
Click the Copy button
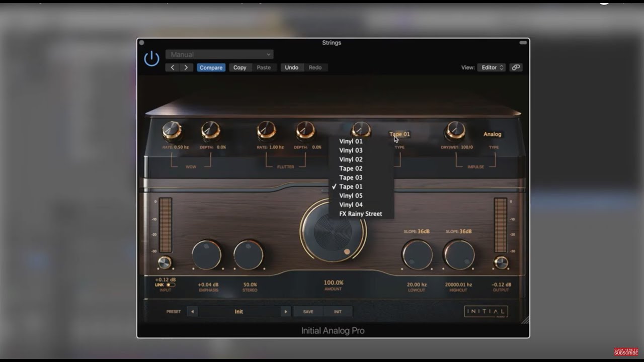(x=239, y=67)
